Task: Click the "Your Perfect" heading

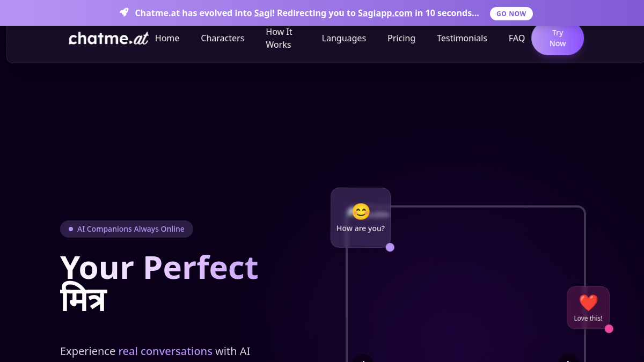Action: click(x=159, y=267)
